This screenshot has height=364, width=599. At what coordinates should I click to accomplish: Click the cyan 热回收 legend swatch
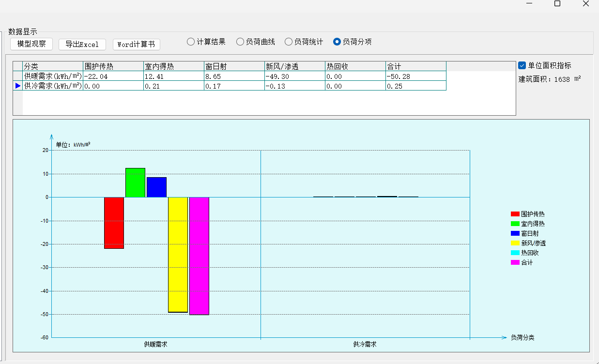click(515, 253)
